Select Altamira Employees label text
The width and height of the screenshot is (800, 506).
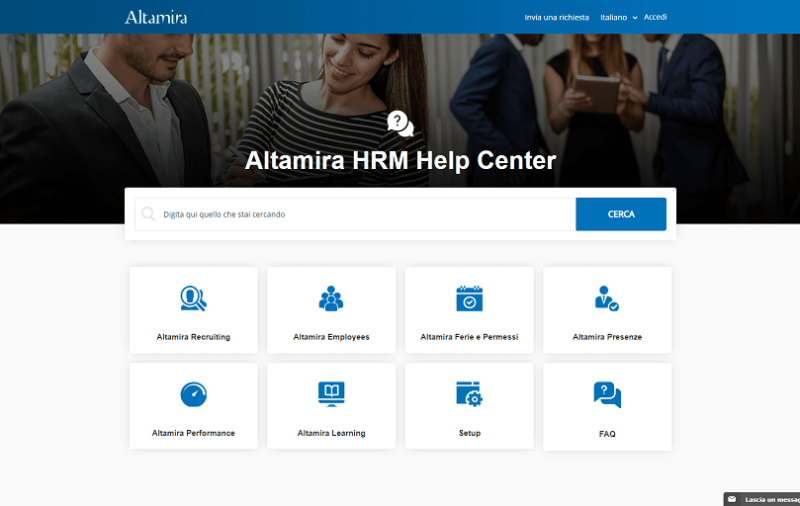[x=331, y=337]
